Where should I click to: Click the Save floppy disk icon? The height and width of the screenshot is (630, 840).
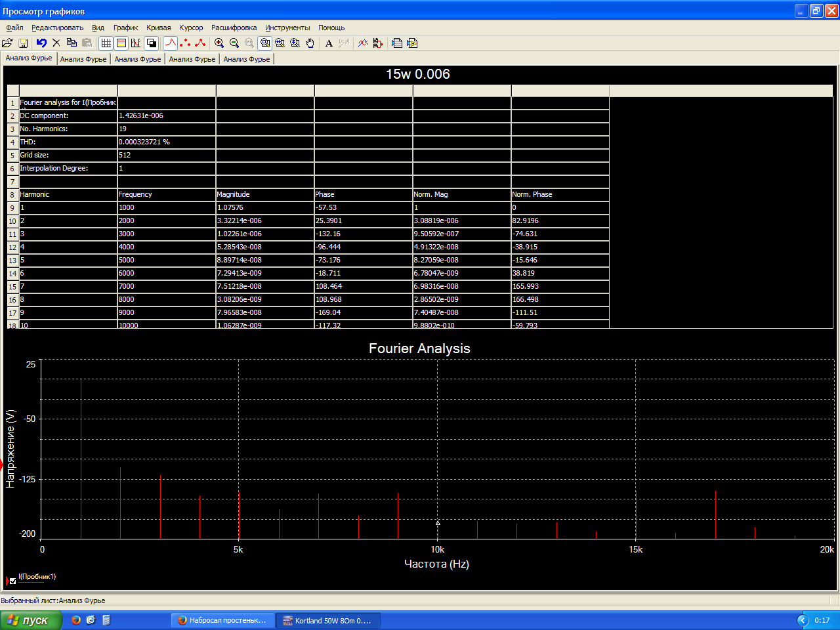pyautogui.click(x=23, y=43)
